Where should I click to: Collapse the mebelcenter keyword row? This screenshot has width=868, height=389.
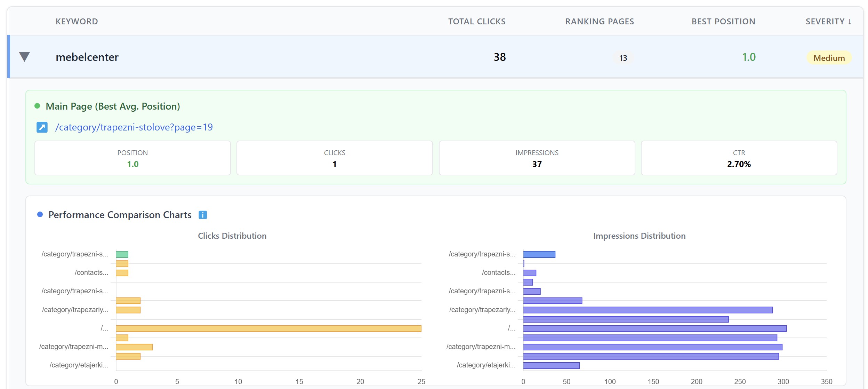(x=24, y=57)
